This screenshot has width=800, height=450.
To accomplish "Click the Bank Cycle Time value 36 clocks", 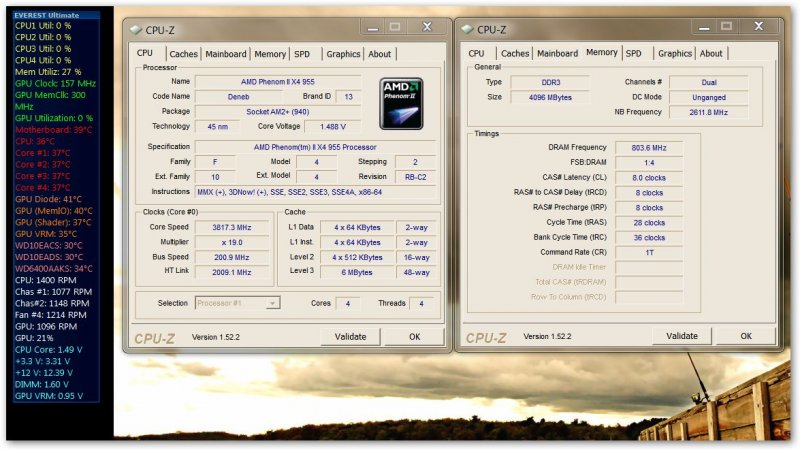I will click(649, 238).
